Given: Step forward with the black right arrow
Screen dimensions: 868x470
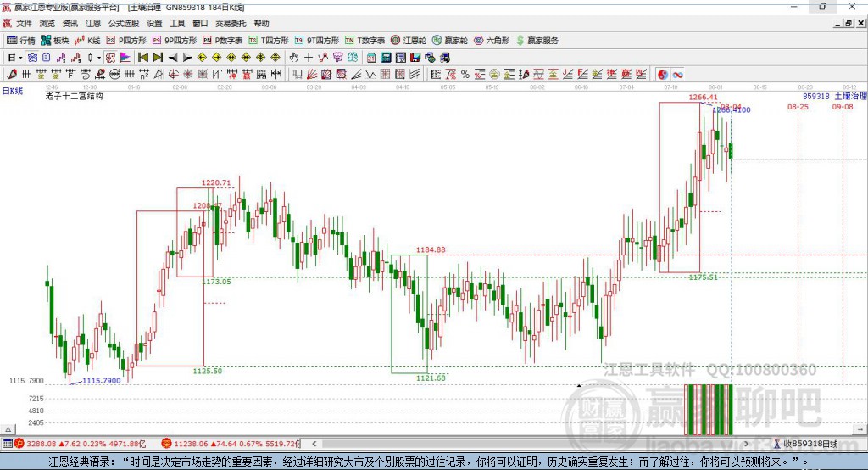Looking at the screenshot, I should (x=187, y=58).
